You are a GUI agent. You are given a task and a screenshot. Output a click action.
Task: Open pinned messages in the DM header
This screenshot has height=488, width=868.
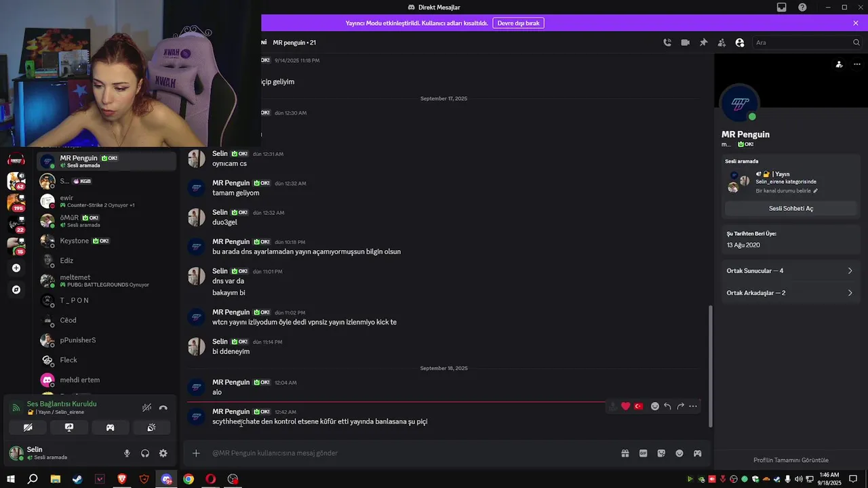point(704,43)
